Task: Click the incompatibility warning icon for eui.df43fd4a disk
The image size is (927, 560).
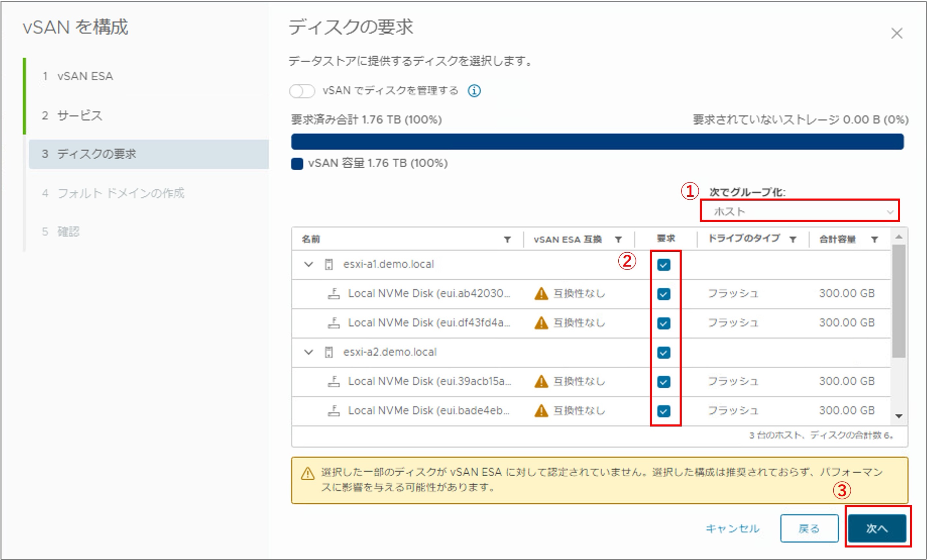Action: (541, 323)
